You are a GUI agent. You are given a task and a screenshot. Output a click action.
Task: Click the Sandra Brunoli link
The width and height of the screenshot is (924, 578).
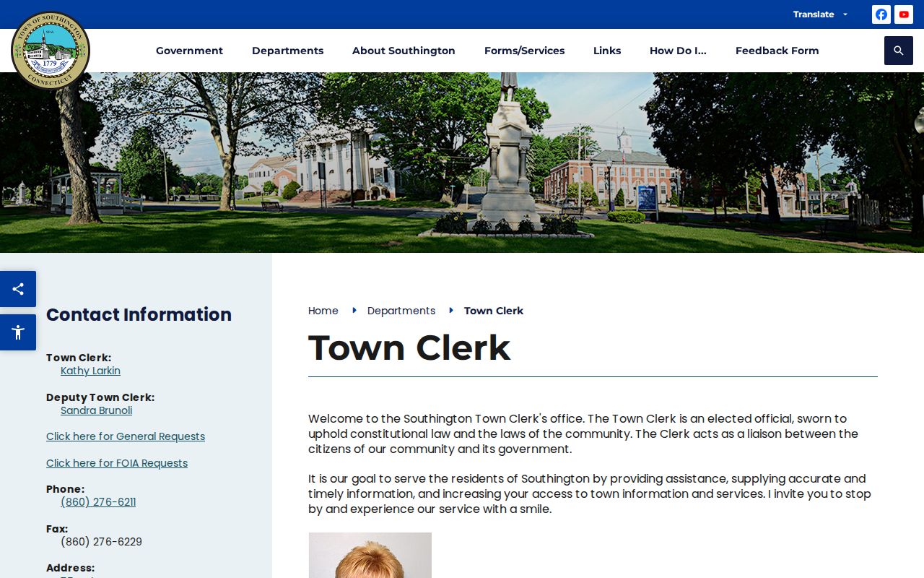pyautogui.click(x=96, y=410)
